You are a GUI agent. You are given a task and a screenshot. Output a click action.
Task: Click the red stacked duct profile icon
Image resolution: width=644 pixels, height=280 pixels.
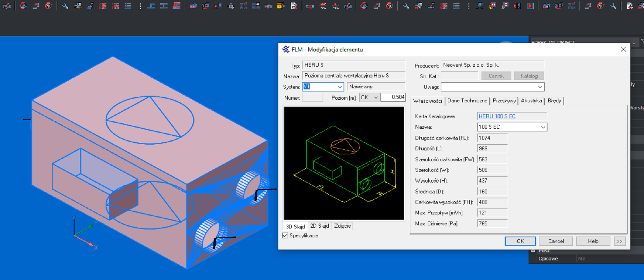coord(177,6)
